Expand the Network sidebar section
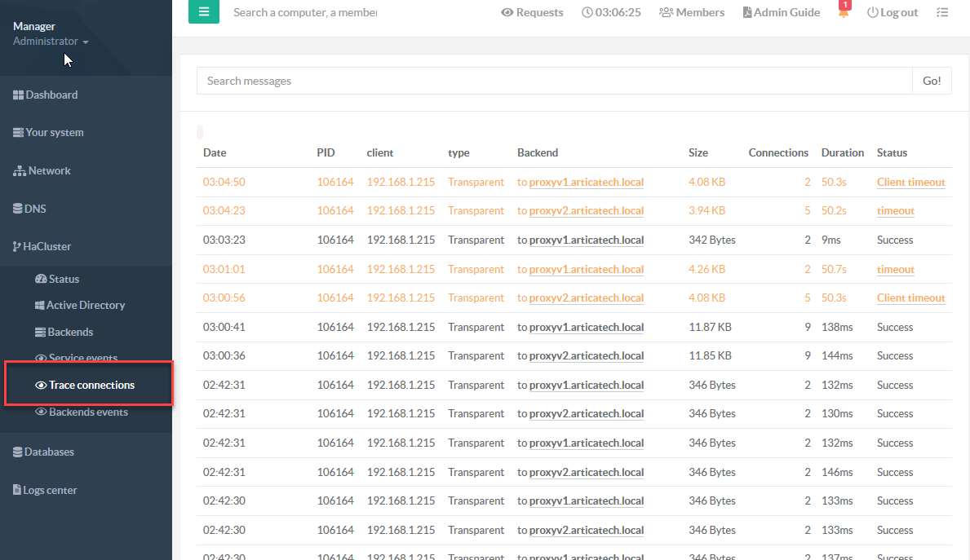This screenshot has width=970, height=560. 42,170
